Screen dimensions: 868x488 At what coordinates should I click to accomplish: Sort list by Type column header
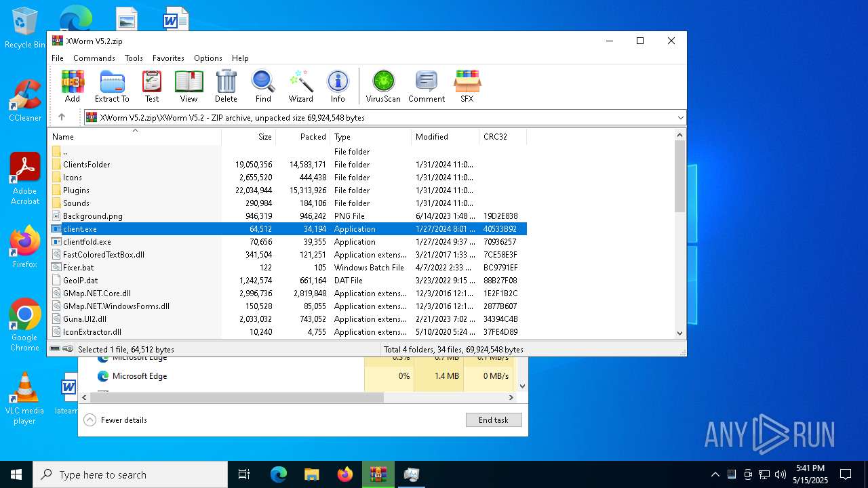pyautogui.click(x=371, y=136)
